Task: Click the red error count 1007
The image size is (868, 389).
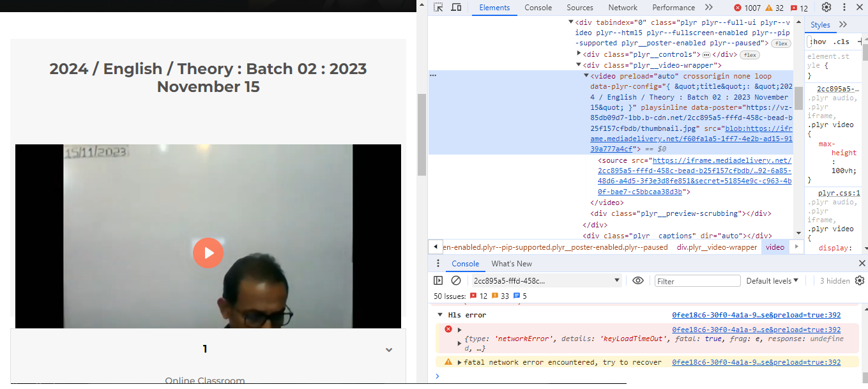Action: point(747,8)
